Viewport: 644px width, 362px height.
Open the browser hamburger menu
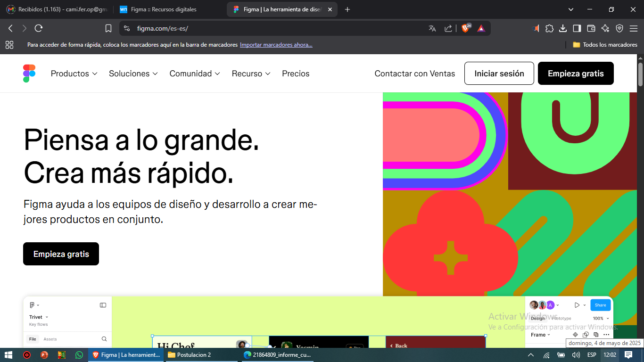coord(633,28)
